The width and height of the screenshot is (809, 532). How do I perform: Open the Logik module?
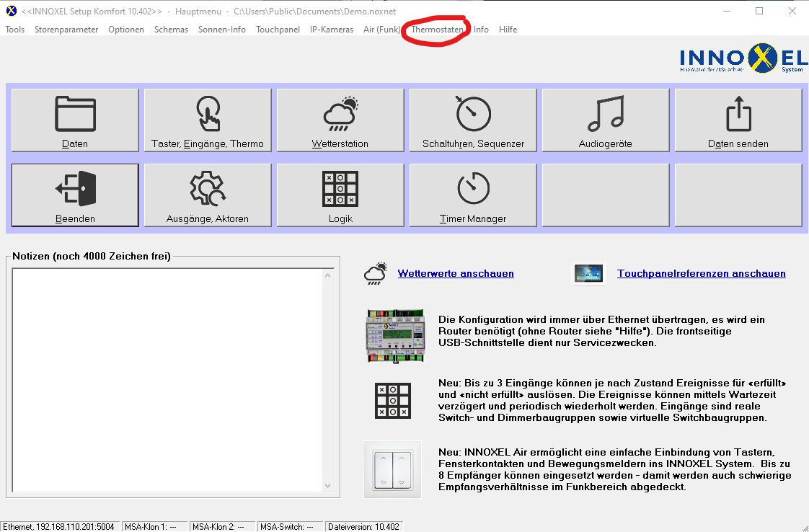pyautogui.click(x=340, y=195)
